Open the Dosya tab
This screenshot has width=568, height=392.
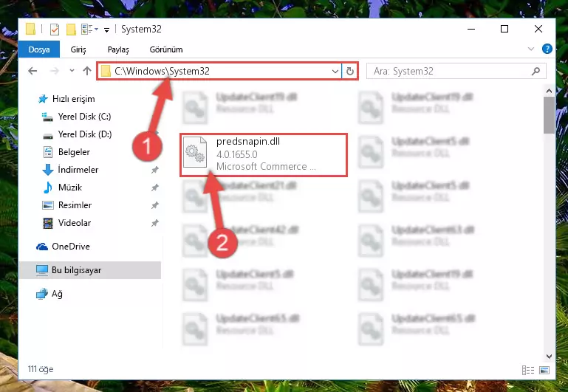tap(38, 49)
